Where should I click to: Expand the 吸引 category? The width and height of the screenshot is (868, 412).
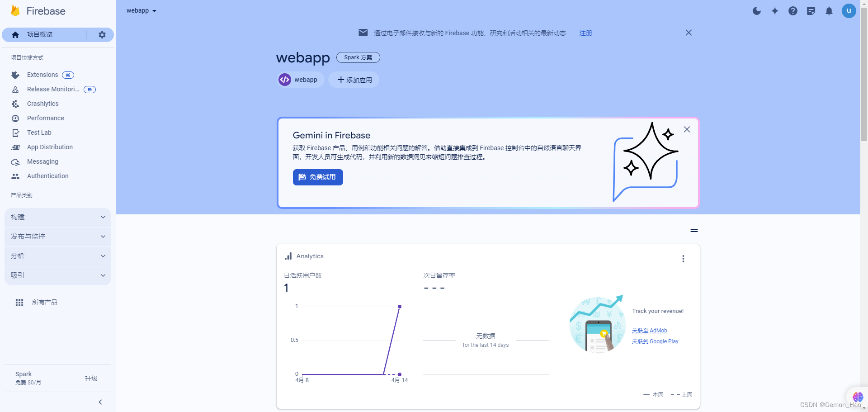click(58, 275)
